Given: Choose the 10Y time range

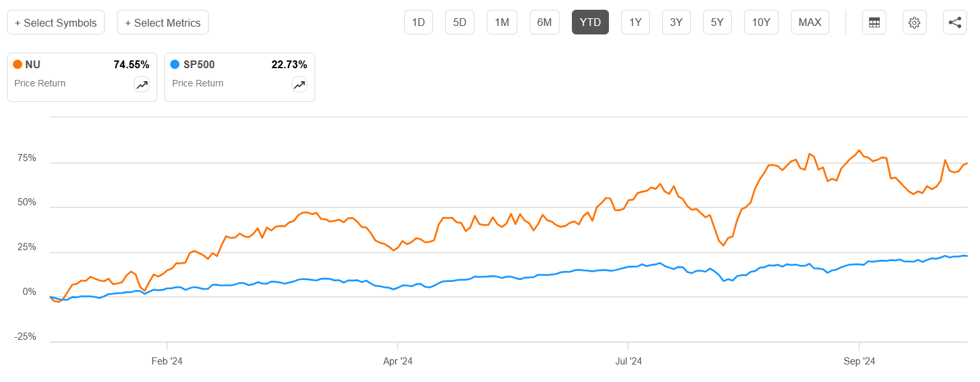Looking at the screenshot, I should pos(761,22).
